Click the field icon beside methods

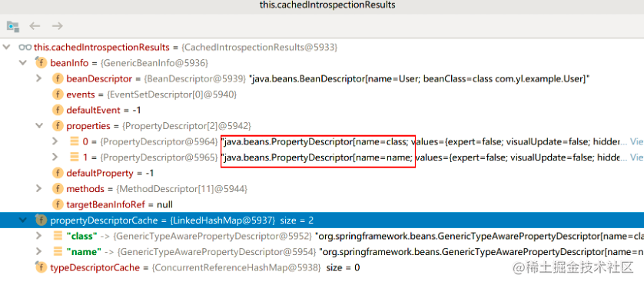point(58,188)
